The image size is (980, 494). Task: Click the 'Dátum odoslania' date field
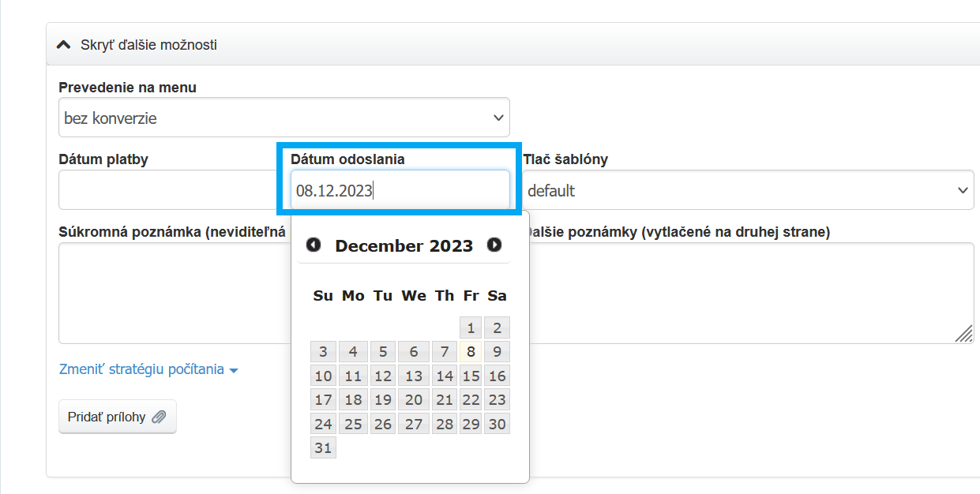pos(400,190)
